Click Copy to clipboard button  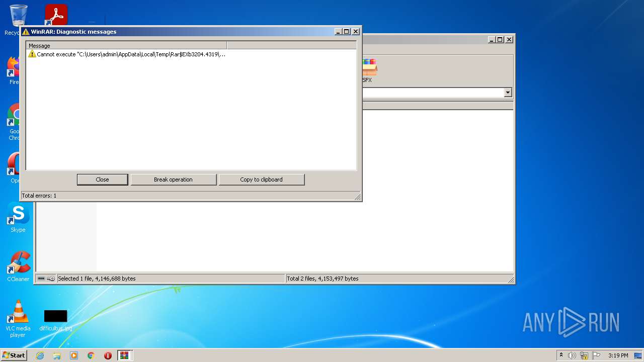click(x=261, y=179)
